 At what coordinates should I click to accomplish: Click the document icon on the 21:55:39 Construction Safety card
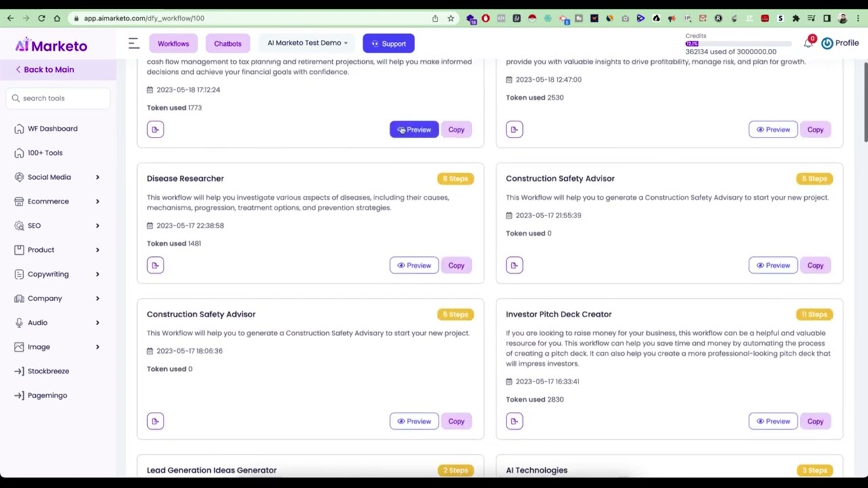514,265
